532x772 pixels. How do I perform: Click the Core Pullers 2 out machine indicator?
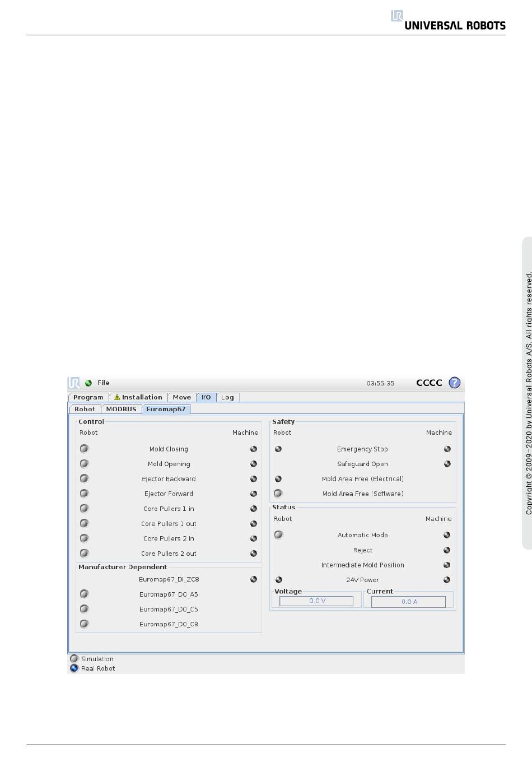[254, 554]
